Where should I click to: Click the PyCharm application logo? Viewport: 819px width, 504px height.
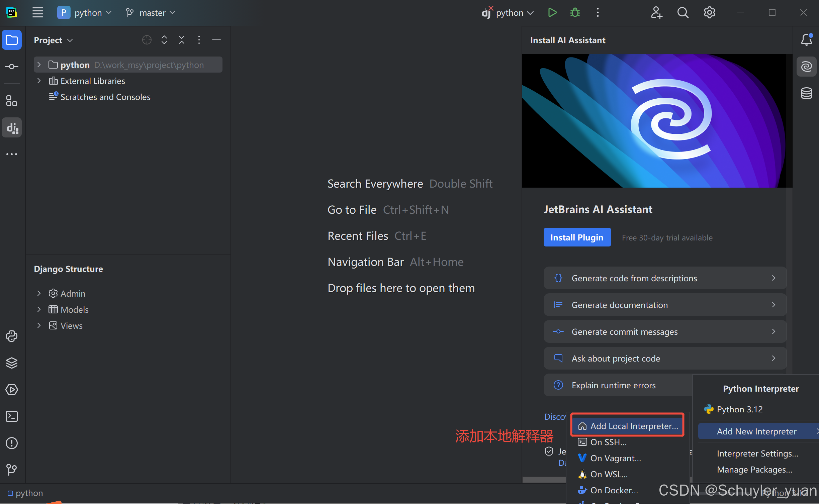tap(12, 13)
